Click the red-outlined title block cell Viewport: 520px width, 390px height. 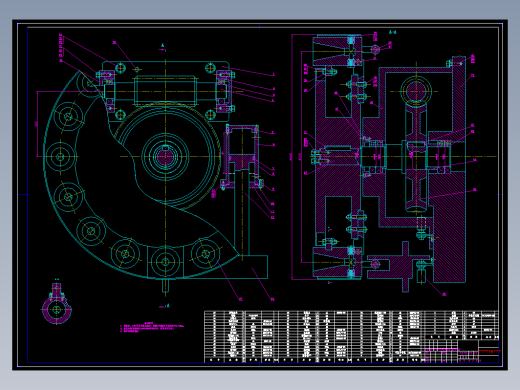(x=490, y=352)
